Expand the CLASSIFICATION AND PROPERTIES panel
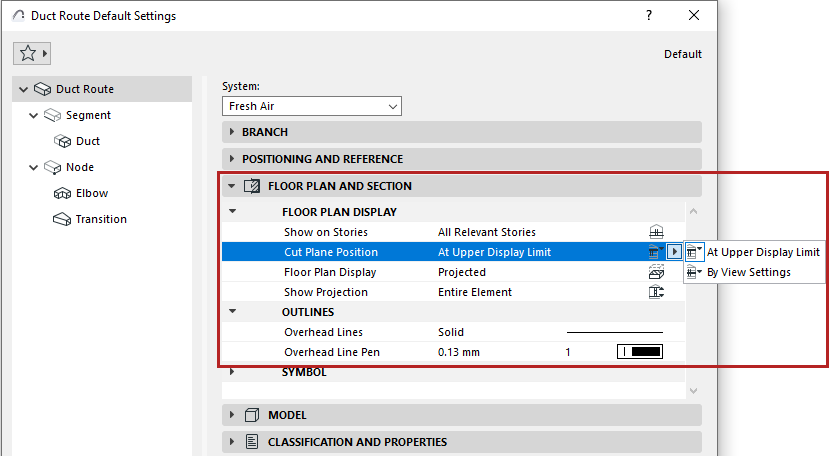 tap(232, 442)
